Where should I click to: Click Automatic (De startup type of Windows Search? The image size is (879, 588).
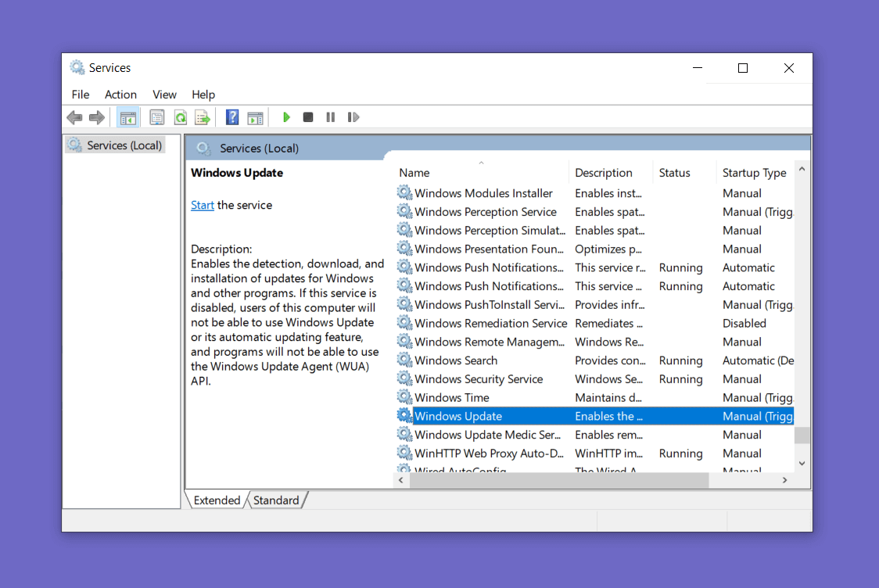click(x=758, y=360)
